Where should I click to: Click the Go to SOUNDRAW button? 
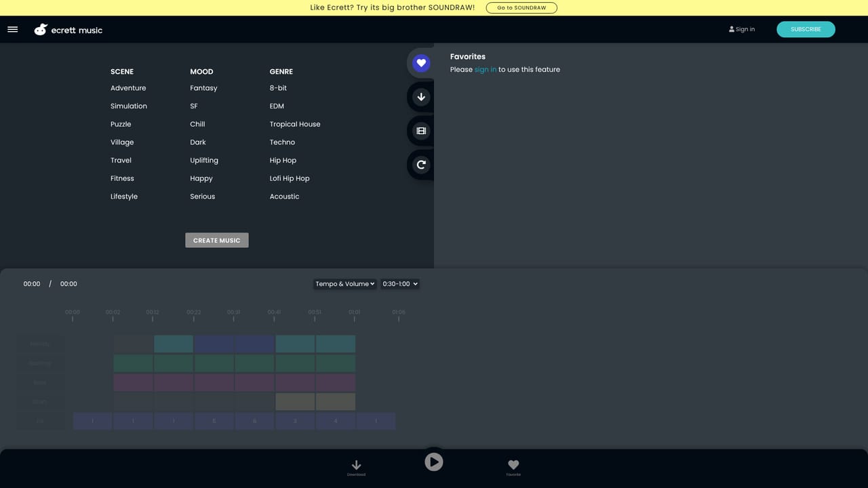coord(521,8)
